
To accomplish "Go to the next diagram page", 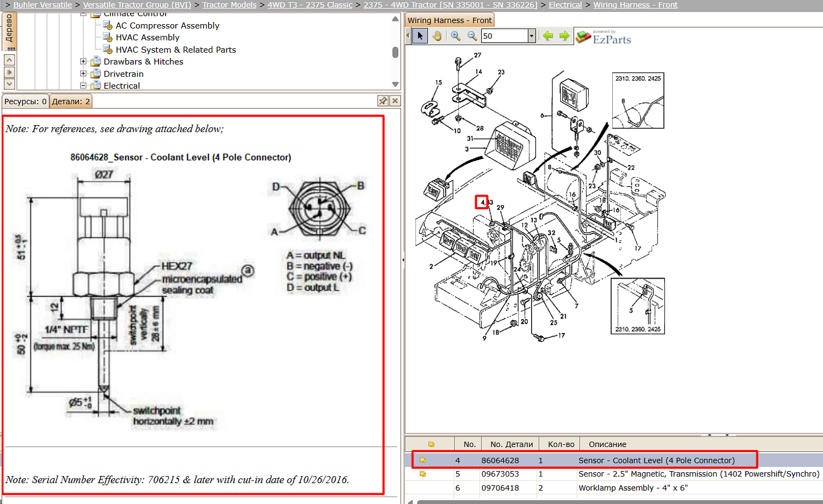I will (564, 36).
